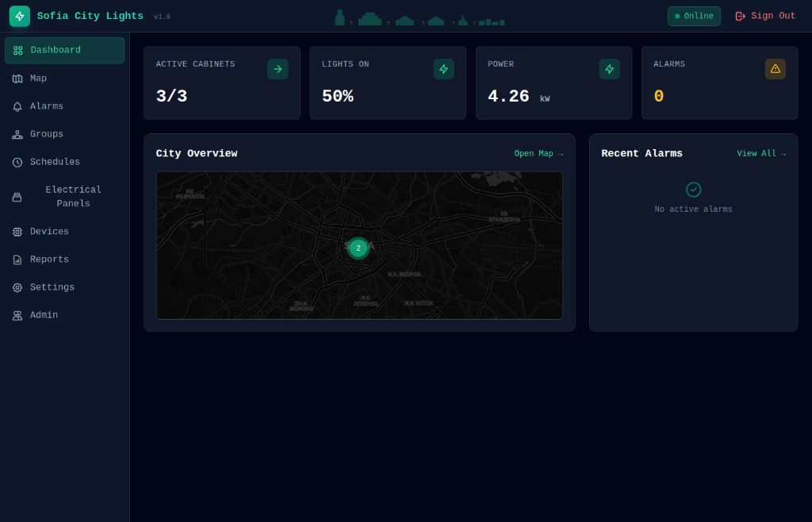Screen dimensions: 812x522
Task: Click the lightning bolt on the Power card
Action: pos(609,69)
